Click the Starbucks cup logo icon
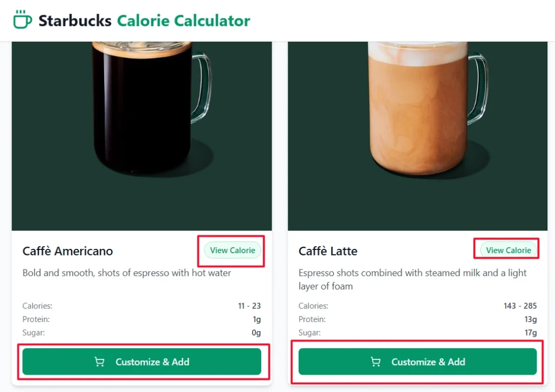This screenshot has width=555, height=392. tap(22, 20)
